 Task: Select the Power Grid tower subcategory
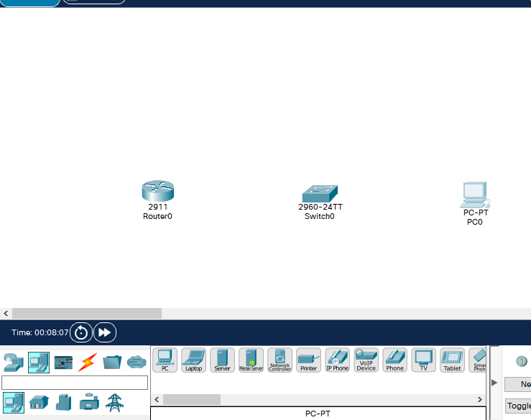pyautogui.click(x=114, y=403)
